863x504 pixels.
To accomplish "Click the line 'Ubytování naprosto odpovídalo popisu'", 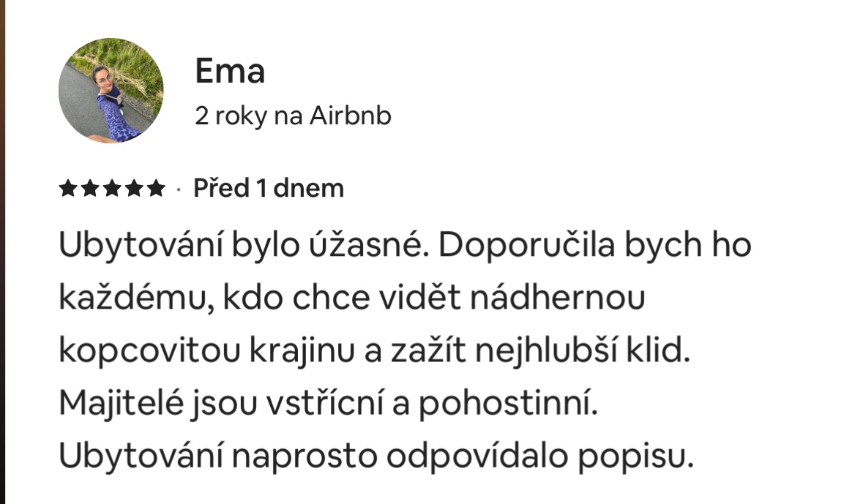I will 376,456.
